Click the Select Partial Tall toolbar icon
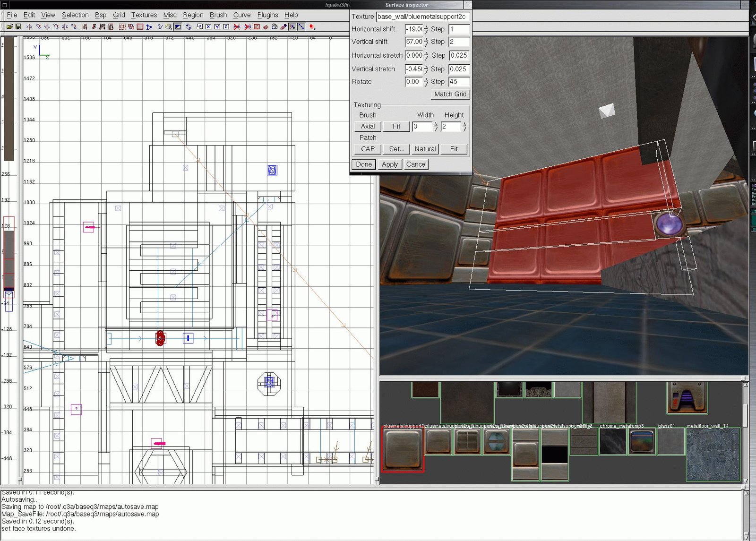 coord(102,26)
